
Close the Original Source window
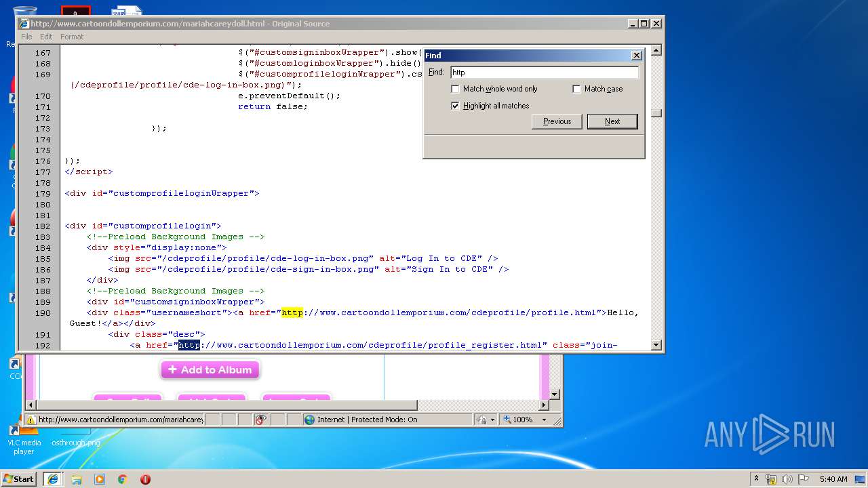click(x=656, y=23)
